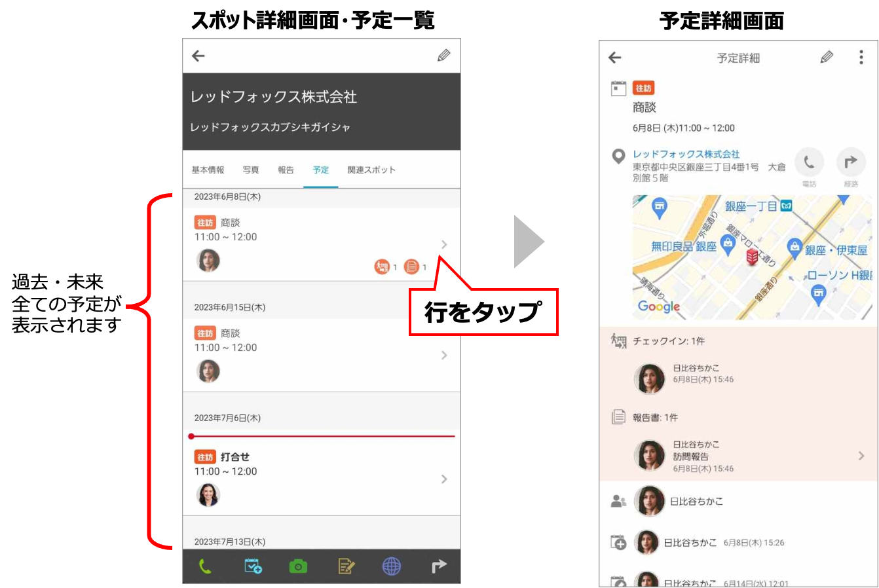This screenshot has height=588, width=879.
Task: Tap the 2023年7月13日(木) date header
Action: [x=230, y=542]
